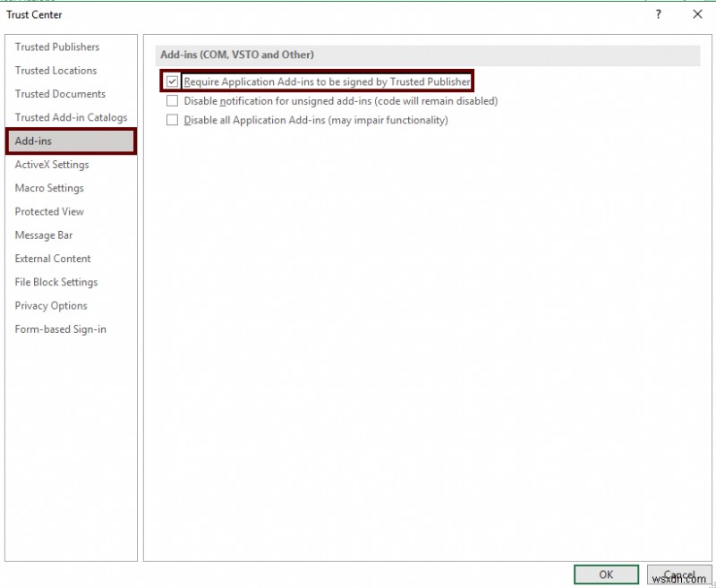Select the Add-ins category
Screen dimensions: 716x588
pyautogui.click(x=34, y=141)
